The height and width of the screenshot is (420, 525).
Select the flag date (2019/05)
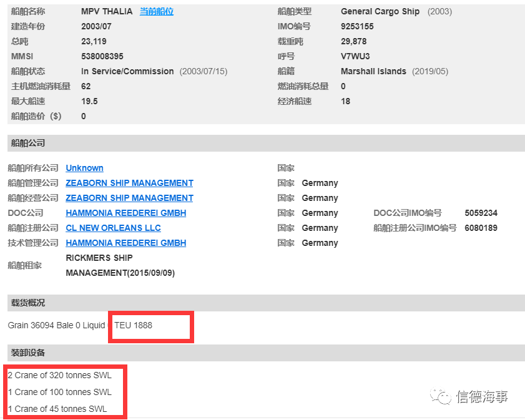pyautogui.click(x=430, y=71)
